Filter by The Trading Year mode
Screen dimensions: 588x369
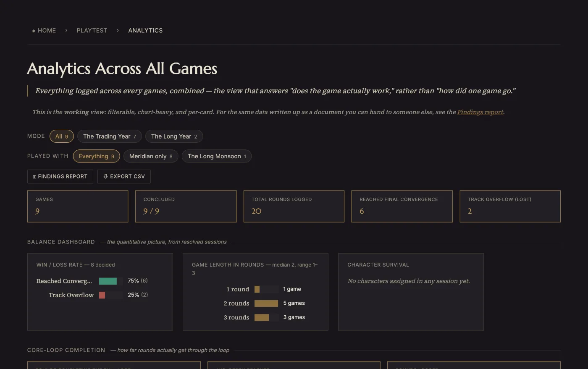click(x=110, y=136)
